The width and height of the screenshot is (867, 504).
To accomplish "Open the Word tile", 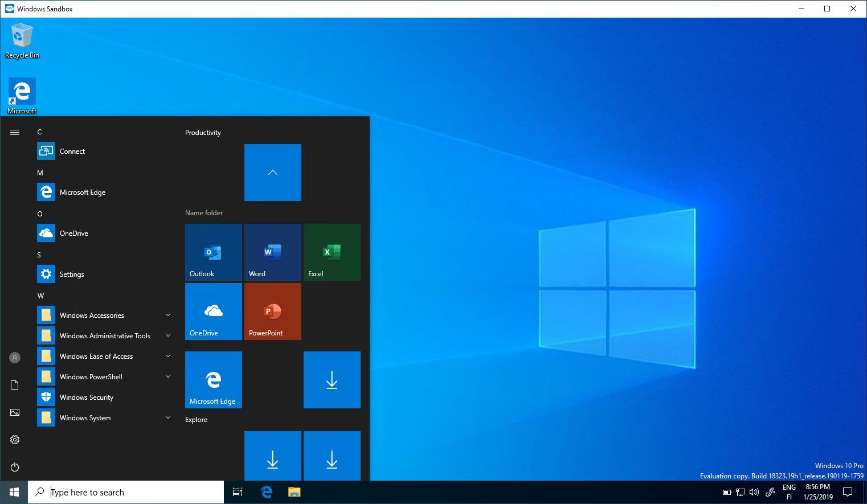I will pos(273,252).
